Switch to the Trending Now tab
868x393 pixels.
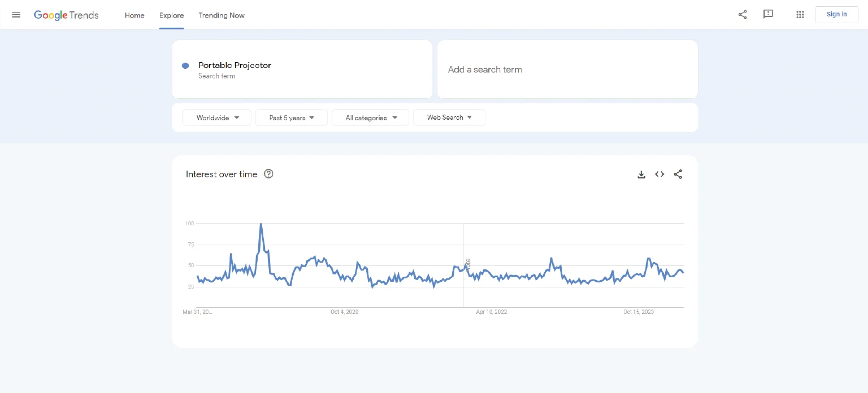click(222, 15)
